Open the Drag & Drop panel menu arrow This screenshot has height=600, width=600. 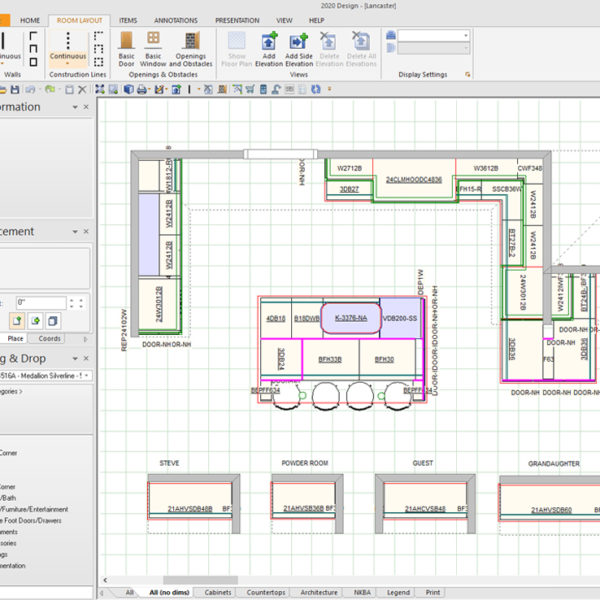point(73,357)
